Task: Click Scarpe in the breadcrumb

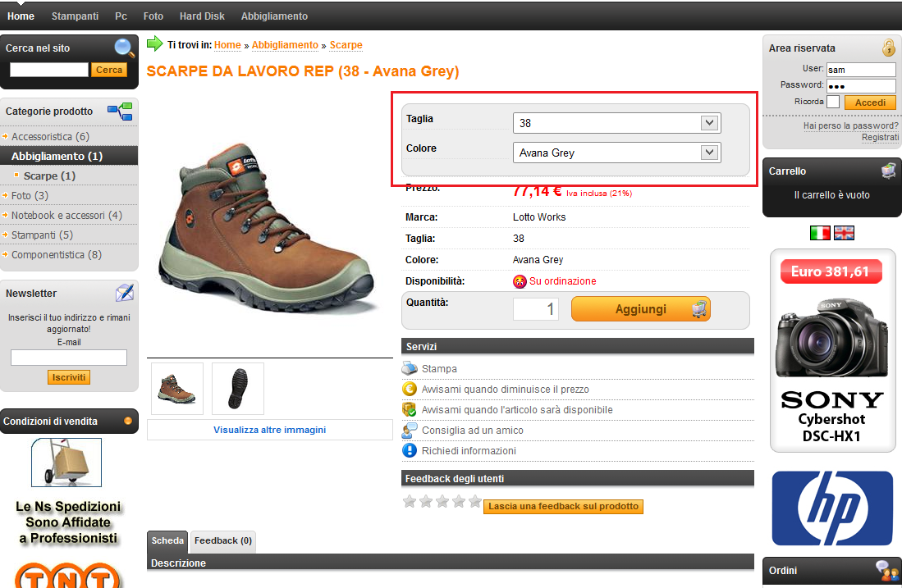Action: (346, 45)
